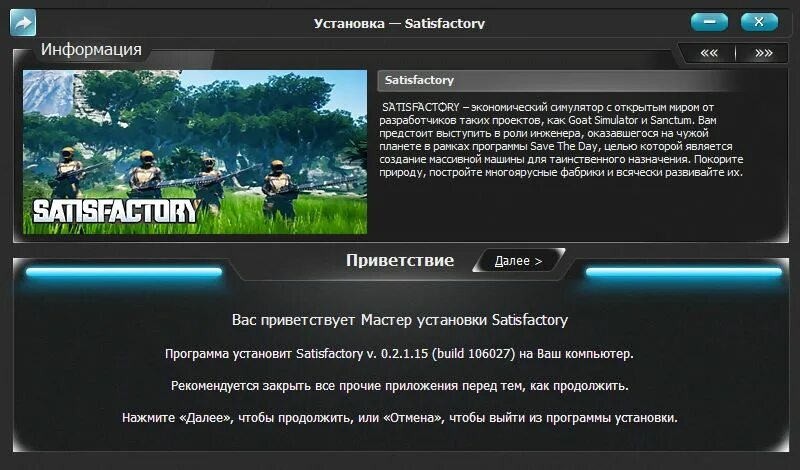800x470 pixels.
Task: Open the Satisfactory game screenshot preview
Action: tap(195, 152)
